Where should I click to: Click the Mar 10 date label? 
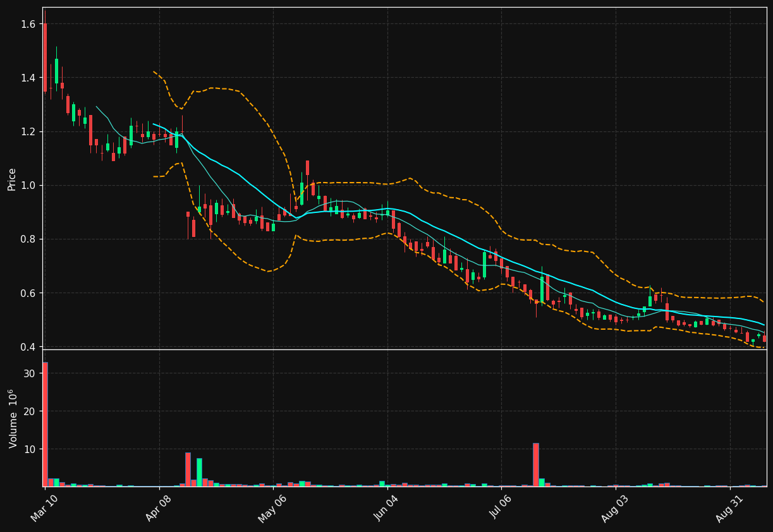[x=44, y=507]
